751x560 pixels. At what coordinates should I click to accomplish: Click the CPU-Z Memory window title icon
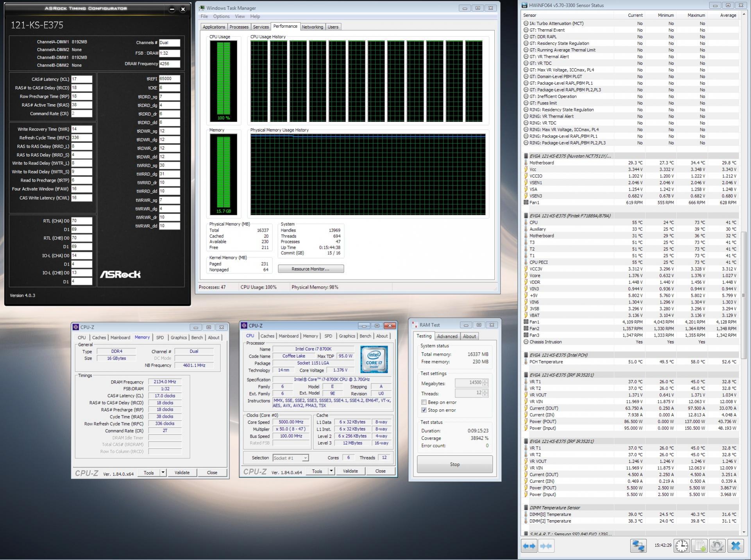pos(76,327)
